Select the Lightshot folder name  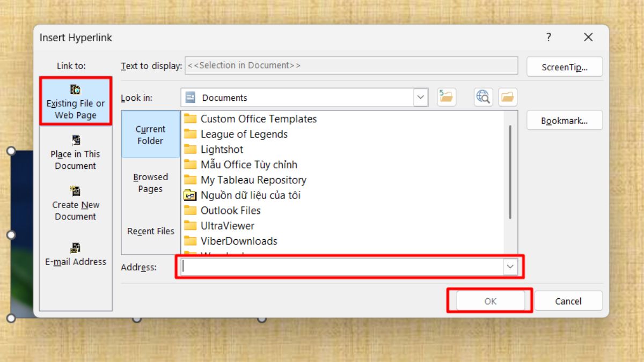tap(222, 149)
